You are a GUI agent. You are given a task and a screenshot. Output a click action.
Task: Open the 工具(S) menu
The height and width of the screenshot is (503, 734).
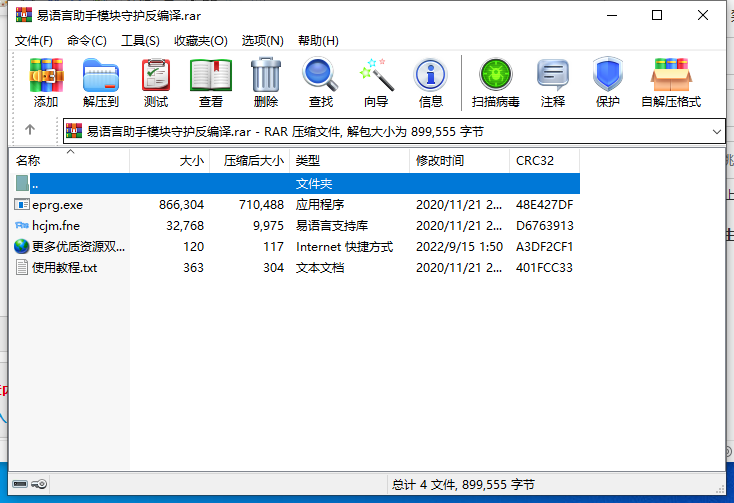tap(140, 41)
